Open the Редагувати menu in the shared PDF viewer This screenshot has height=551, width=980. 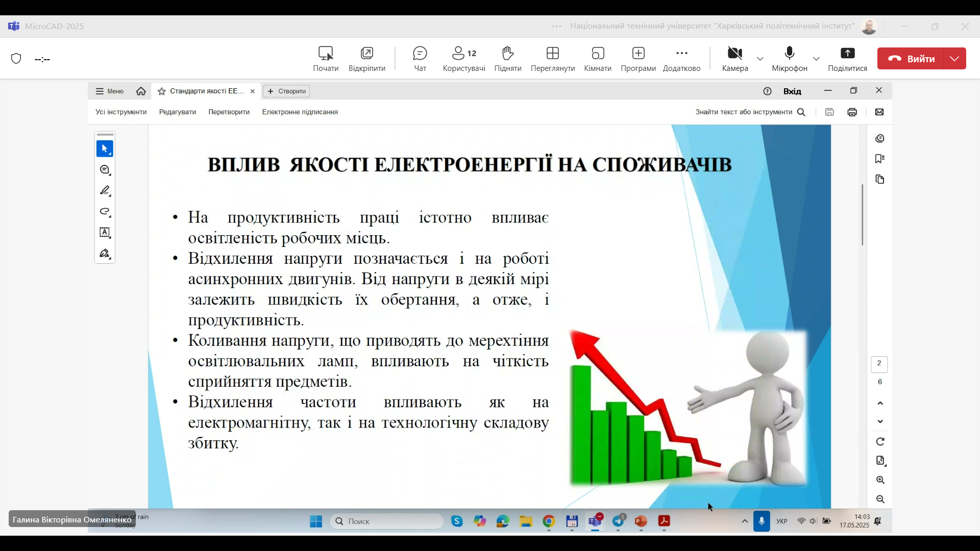(x=178, y=112)
